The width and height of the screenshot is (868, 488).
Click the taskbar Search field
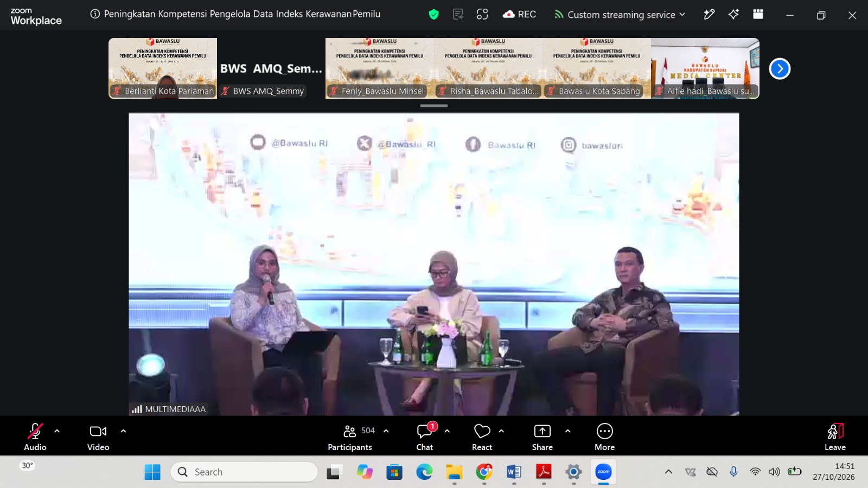coord(244,472)
